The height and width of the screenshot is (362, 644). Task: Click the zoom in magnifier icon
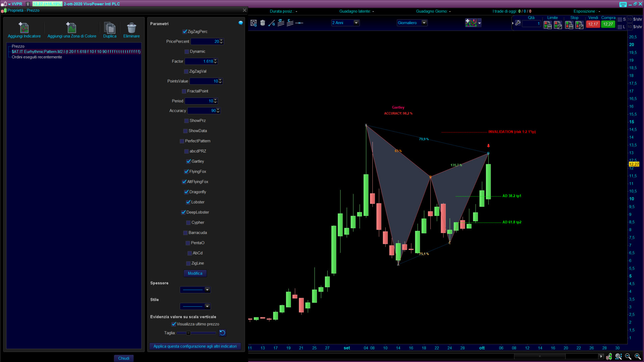tap(637, 356)
